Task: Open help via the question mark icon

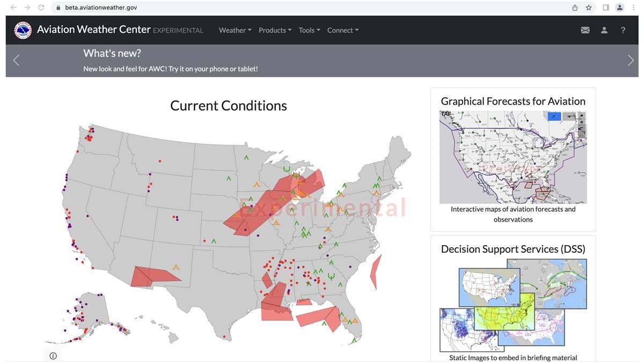Action: click(623, 30)
